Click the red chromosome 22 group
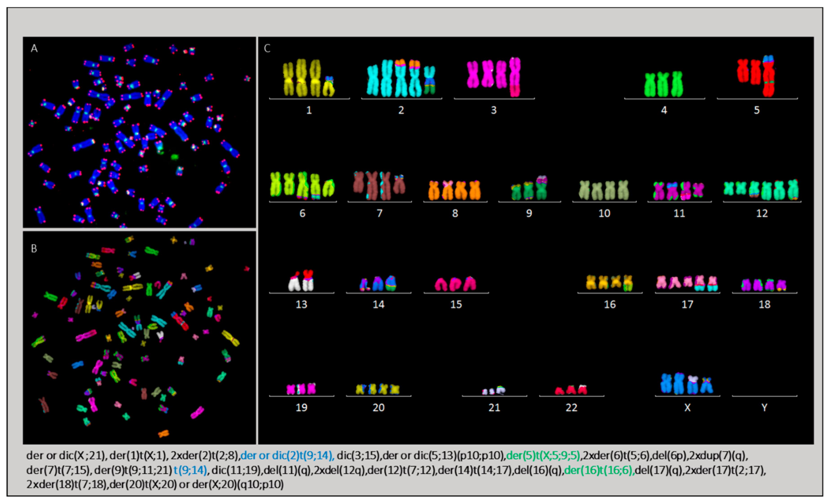The height and width of the screenshot is (504, 830). click(x=571, y=390)
